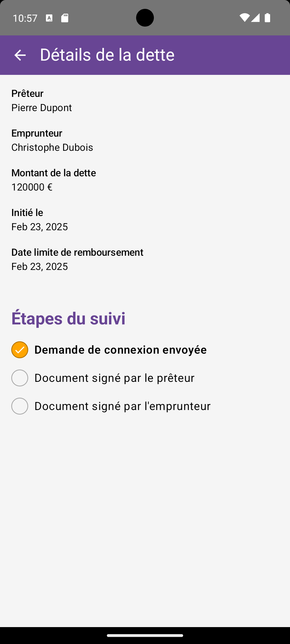Tap the Initié le date value
The height and width of the screenshot is (644, 290).
(39, 227)
